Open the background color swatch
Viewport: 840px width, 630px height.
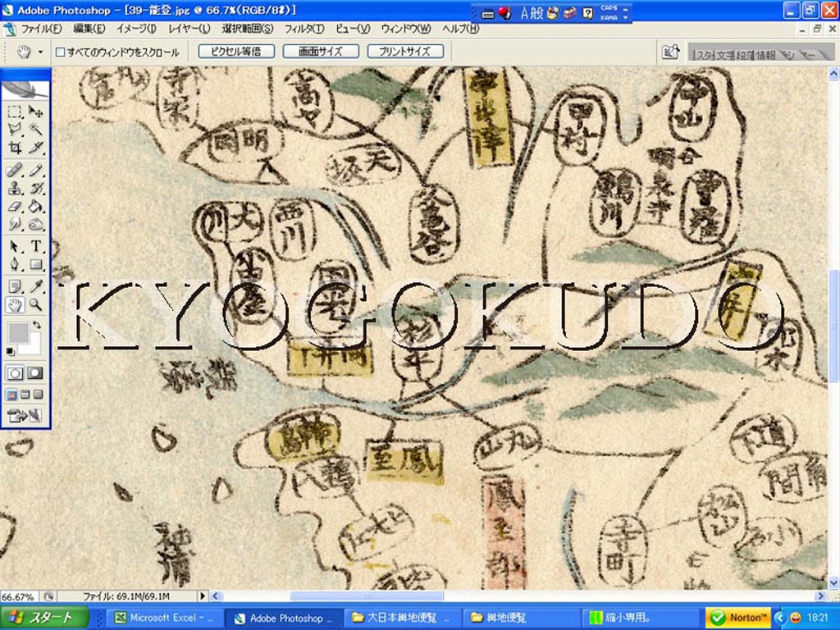point(32,345)
